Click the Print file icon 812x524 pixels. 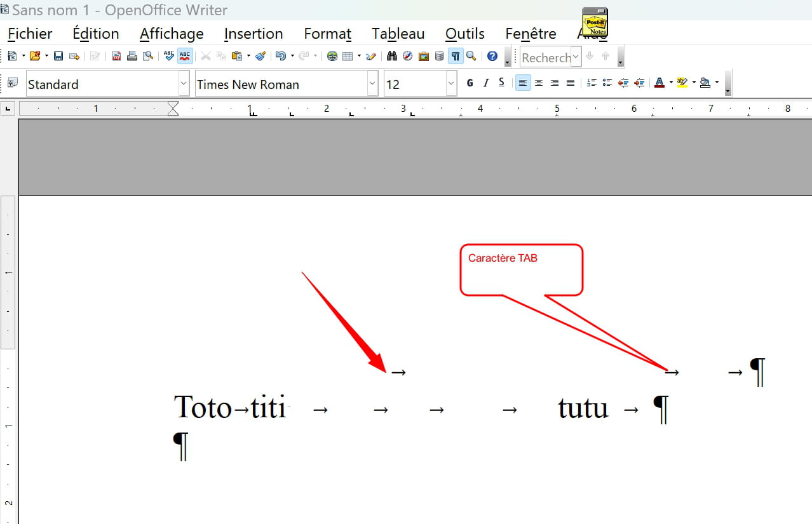point(132,57)
